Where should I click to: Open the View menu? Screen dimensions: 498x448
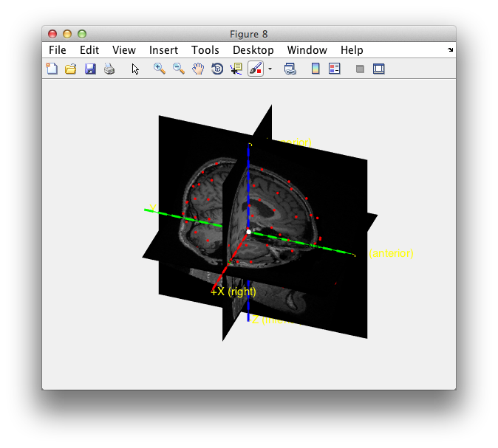point(124,50)
